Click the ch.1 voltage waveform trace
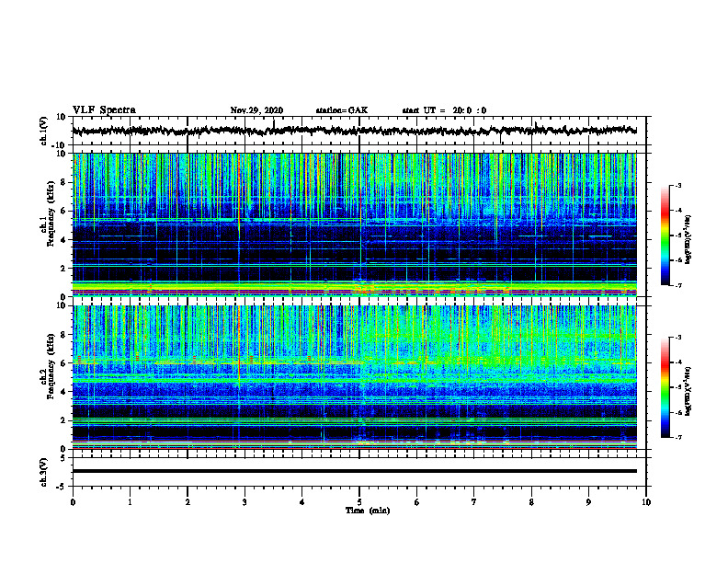 pyautogui.click(x=355, y=131)
